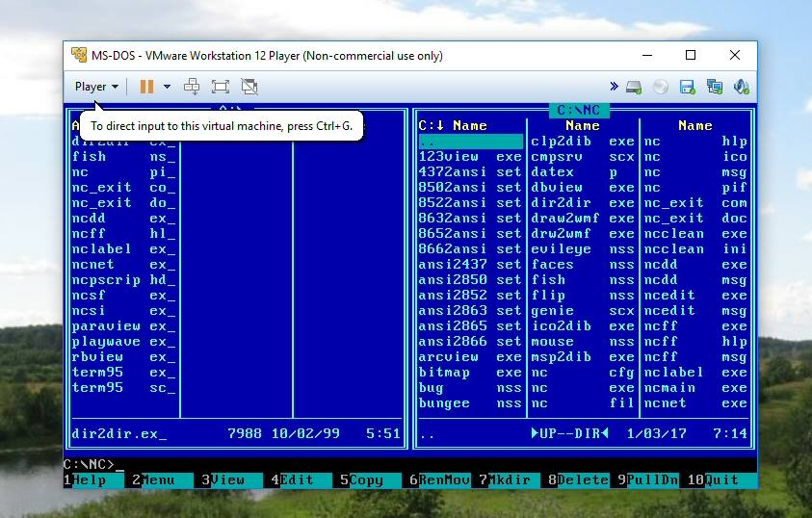Click 1 Help in function key bar
The height and width of the screenshot is (518, 812).
[x=93, y=480]
